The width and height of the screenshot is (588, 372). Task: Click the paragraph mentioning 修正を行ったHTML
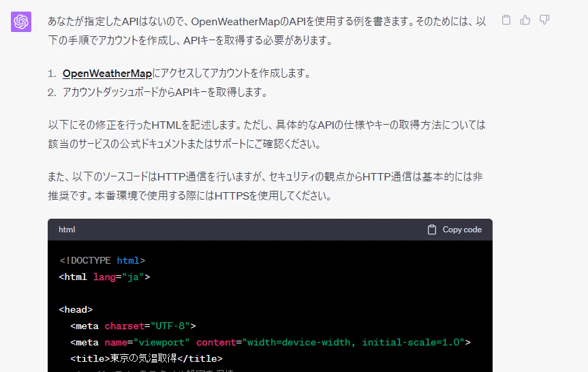point(266,134)
